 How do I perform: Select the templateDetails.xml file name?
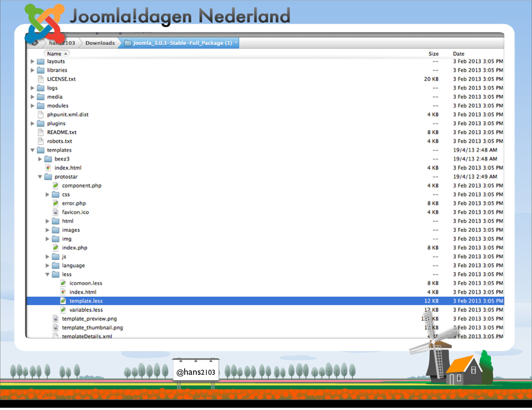[x=87, y=336]
